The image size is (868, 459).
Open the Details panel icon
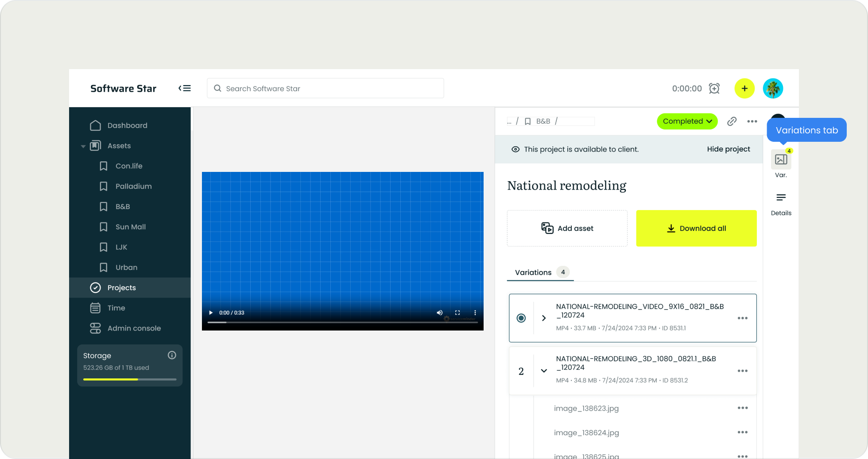(x=781, y=198)
